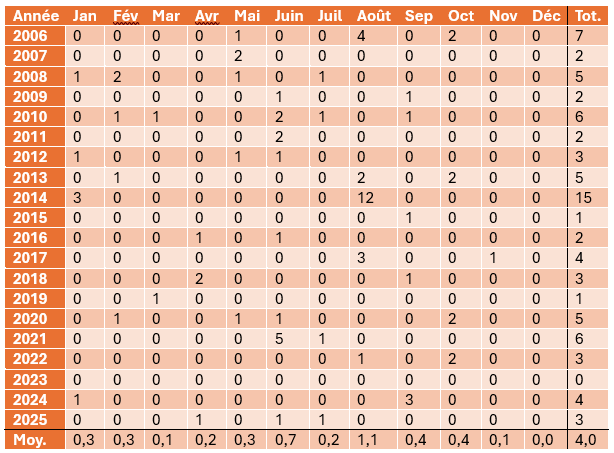Select the 2020 year row label
This screenshot has height=453, width=614.
pos(29,319)
